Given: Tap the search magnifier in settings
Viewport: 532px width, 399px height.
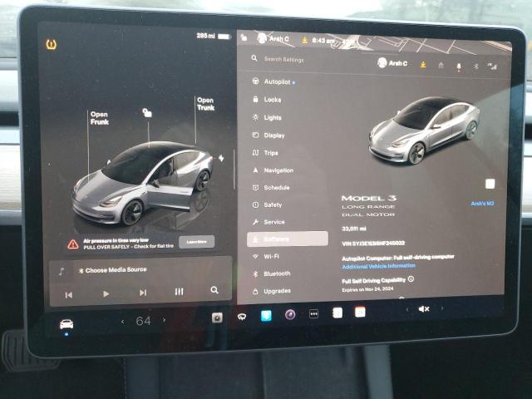Looking at the screenshot, I should [x=254, y=58].
